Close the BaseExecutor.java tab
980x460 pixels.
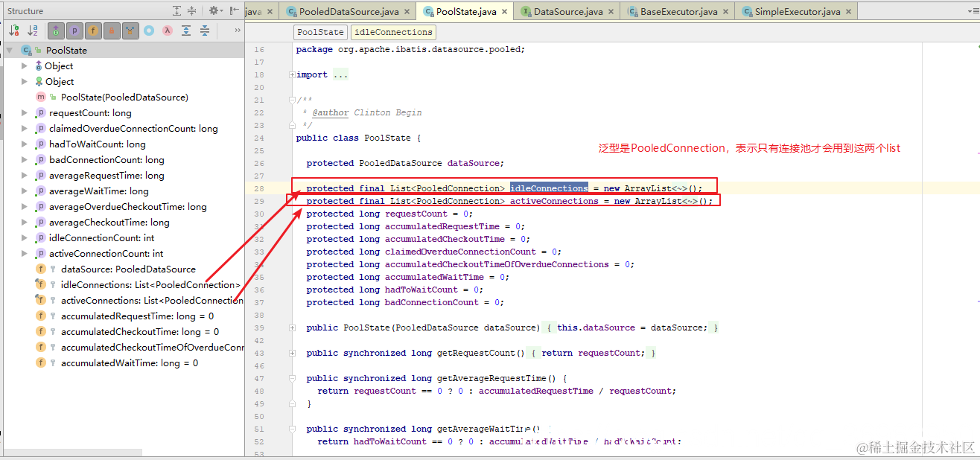point(727,12)
